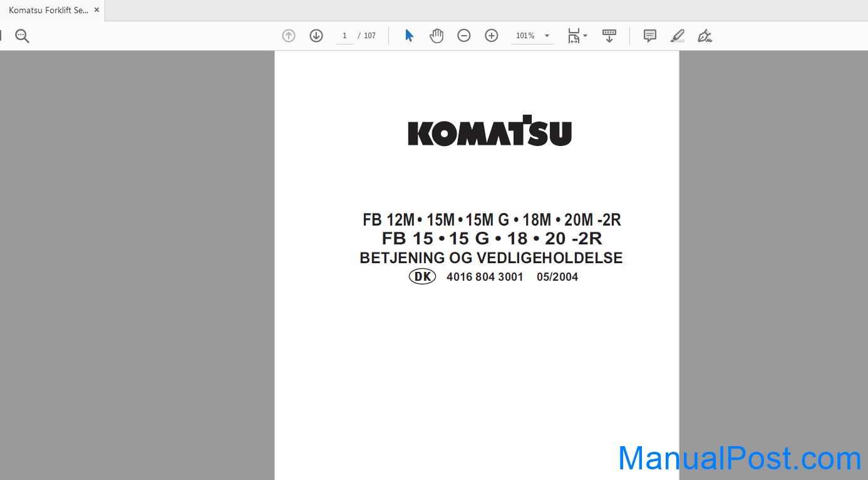Go to the next page
Viewport: 868px width, 480px height.
point(316,36)
